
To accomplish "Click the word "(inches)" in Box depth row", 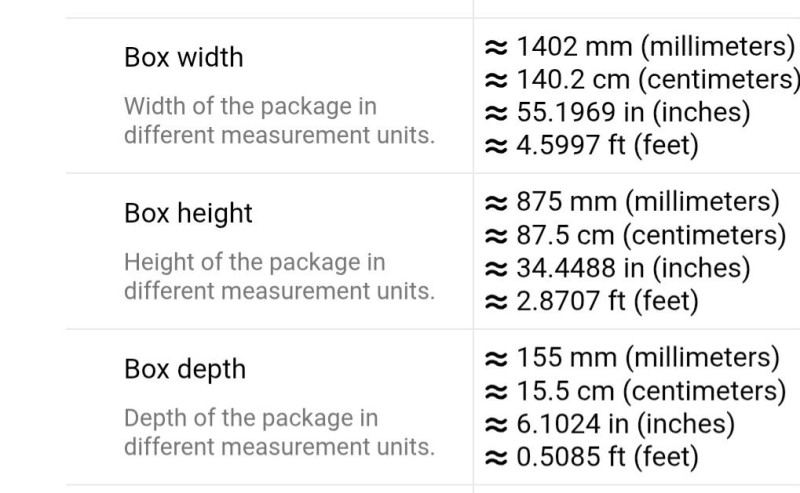I will click(x=685, y=424).
